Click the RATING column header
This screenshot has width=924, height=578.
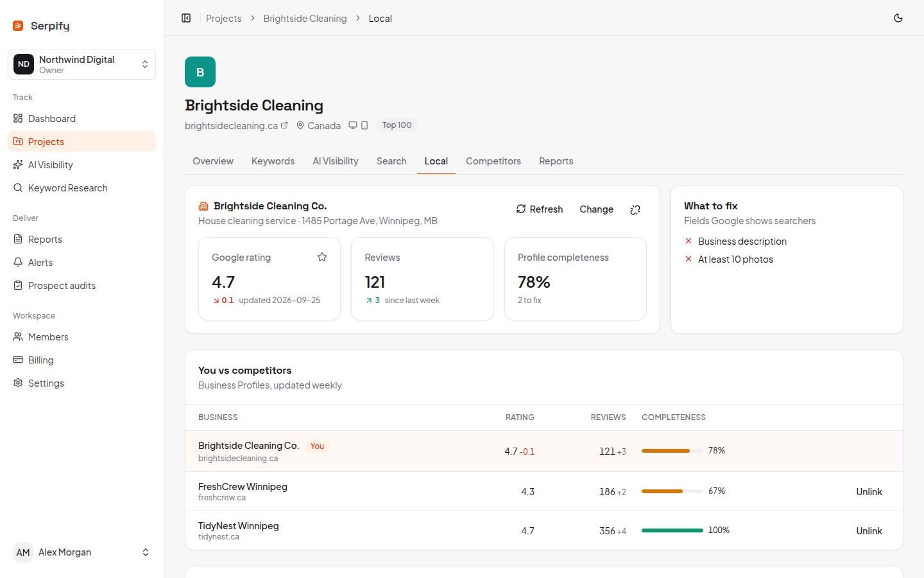[x=520, y=417]
